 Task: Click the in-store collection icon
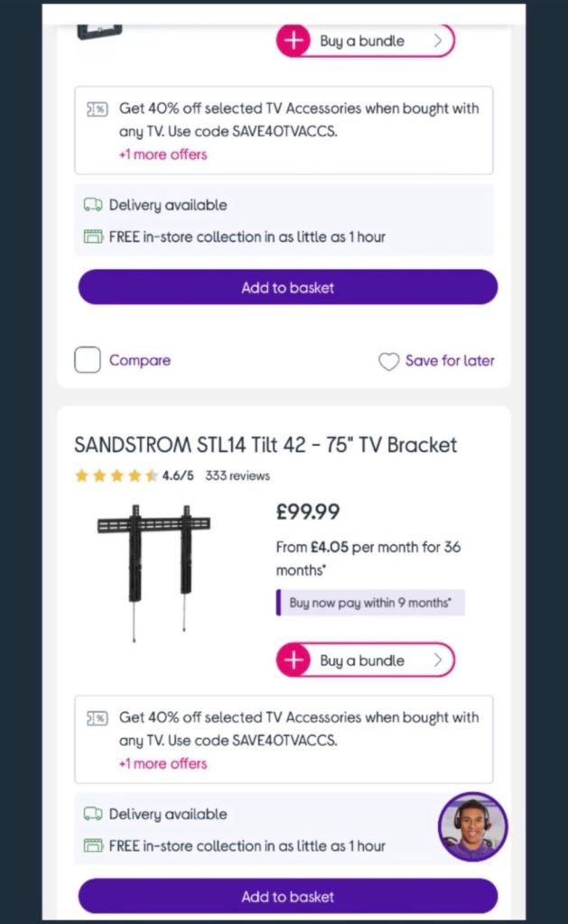[94, 236]
